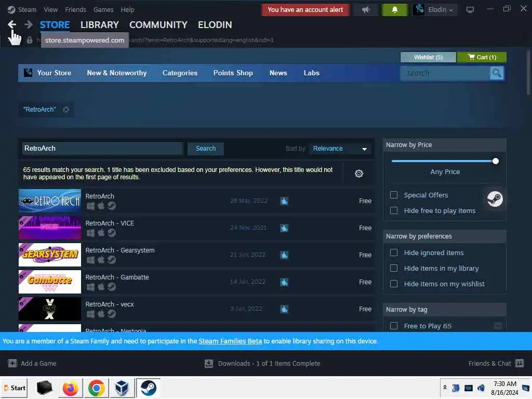The image size is (532, 399).
Task: Click the account alert banner
Action: [305, 10]
